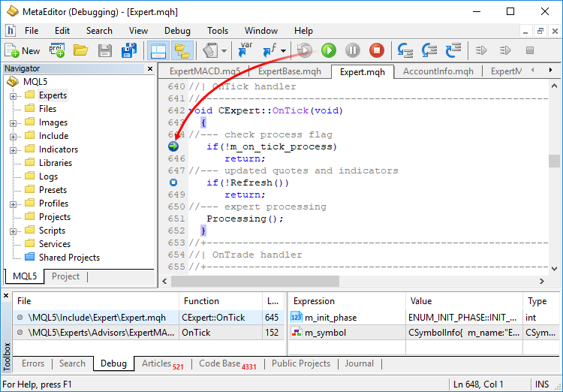Expand the Indicators folder node
This screenshot has height=392, width=563.
13,150
